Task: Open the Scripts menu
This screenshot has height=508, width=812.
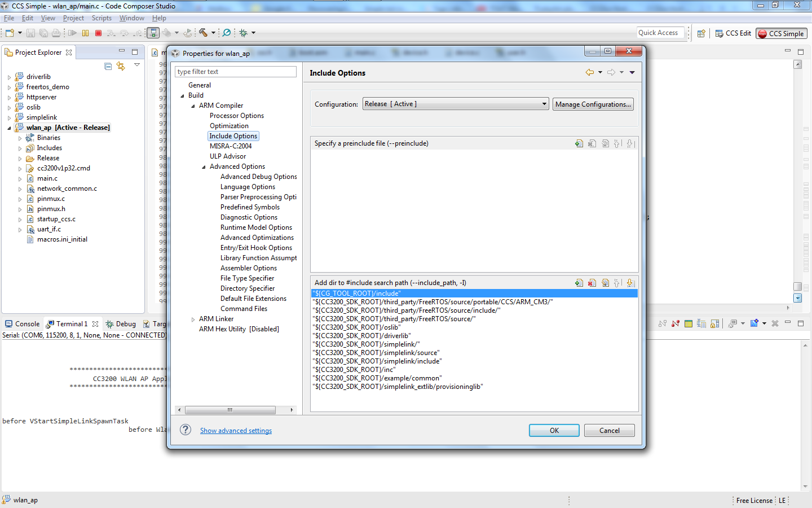Action: (101, 18)
